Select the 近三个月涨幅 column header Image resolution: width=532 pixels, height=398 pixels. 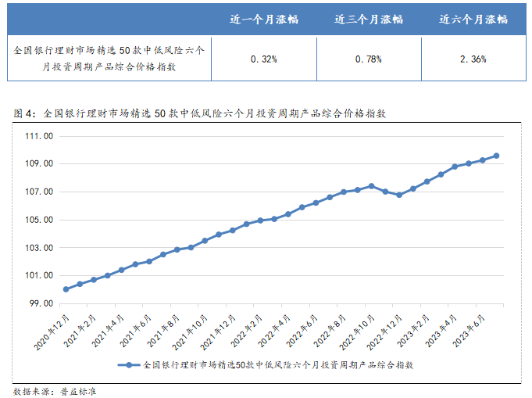368,19
